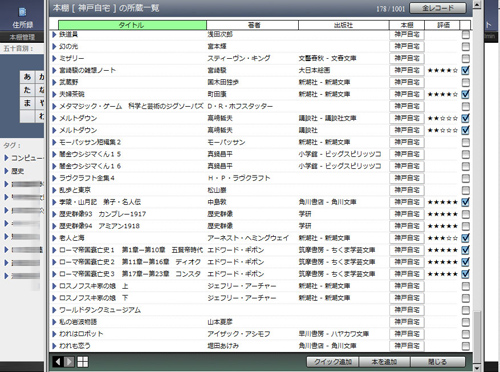Open the 本棚管理 tab in sidebar
Viewport: 500px width, 372px height.
click(x=22, y=37)
